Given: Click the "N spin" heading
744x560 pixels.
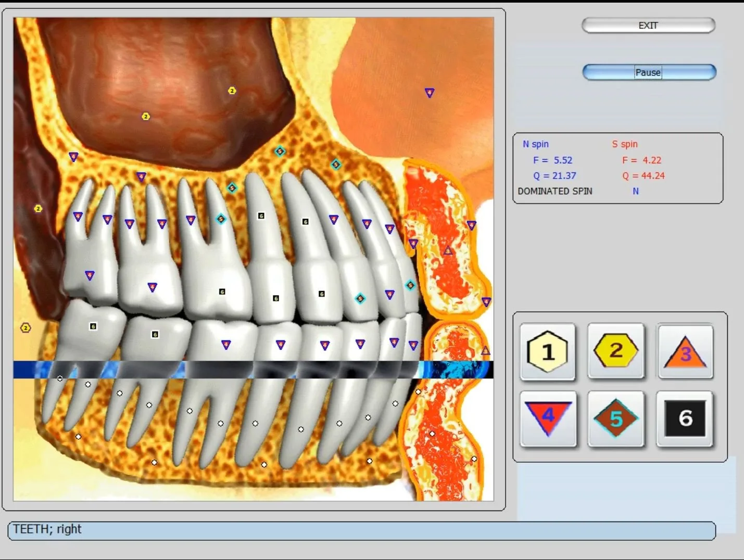Looking at the screenshot, I should click(536, 144).
